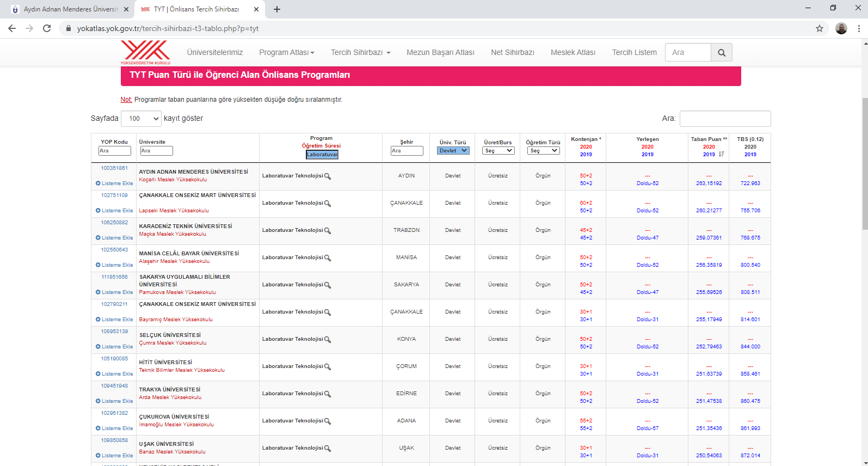The width and height of the screenshot is (868, 466).
Task: Click taban puan value 263,15192
Action: (x=709, y=183)
